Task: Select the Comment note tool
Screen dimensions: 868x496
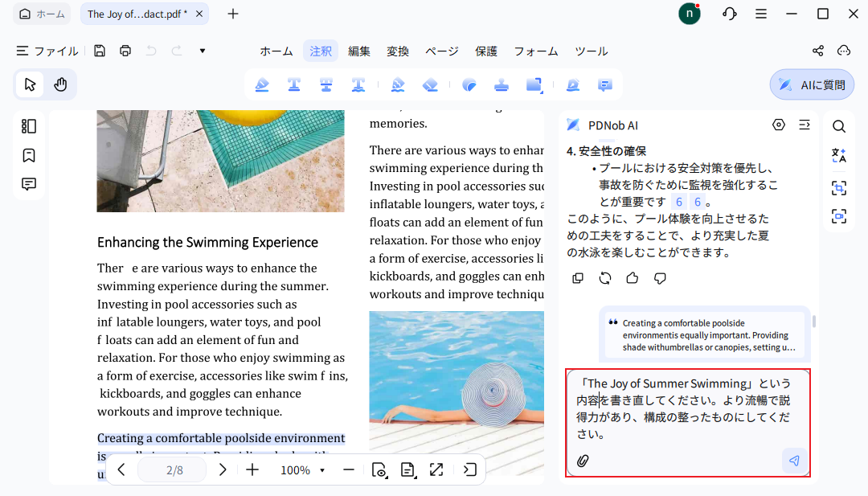Action: pyautogui.click(x=605, y=84)
